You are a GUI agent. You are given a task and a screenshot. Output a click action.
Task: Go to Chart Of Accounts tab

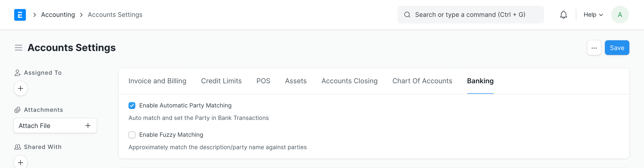(422, 81)
